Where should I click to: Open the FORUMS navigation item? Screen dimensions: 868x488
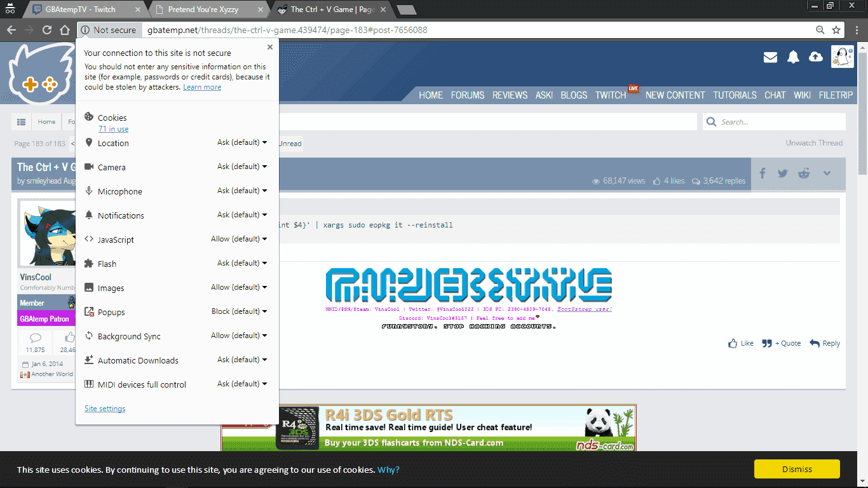point(468,95)
